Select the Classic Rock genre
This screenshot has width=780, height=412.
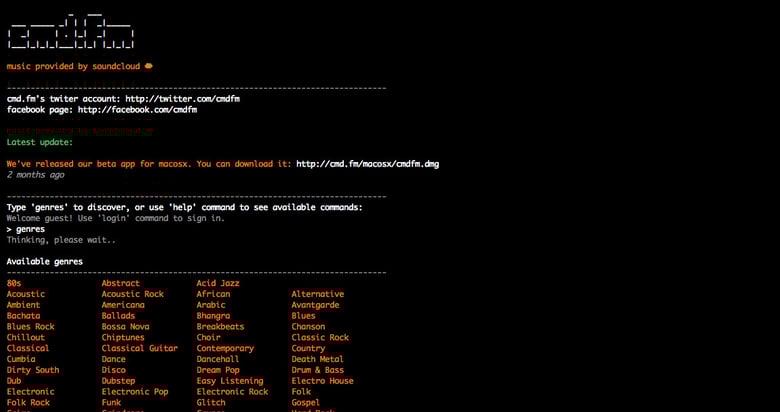point(320,337)
